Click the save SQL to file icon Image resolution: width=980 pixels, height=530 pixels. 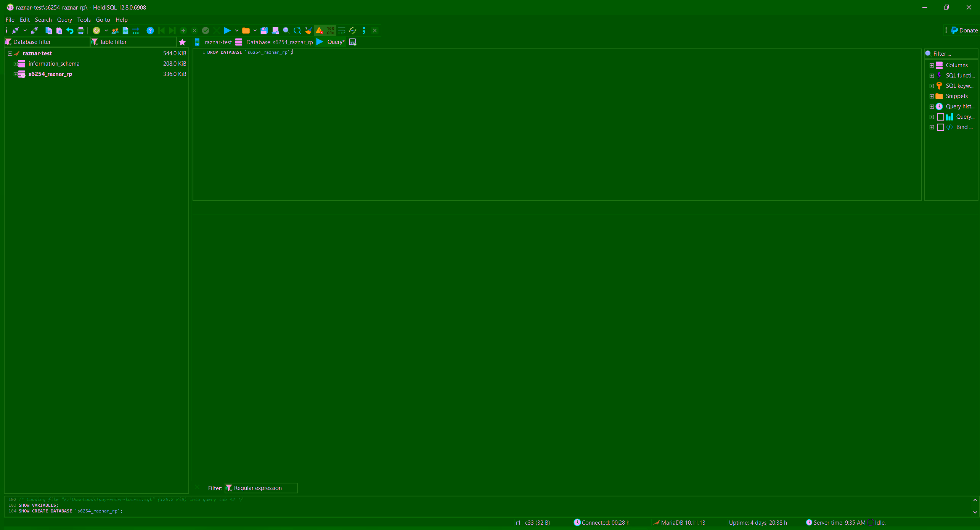click(264, 31)
